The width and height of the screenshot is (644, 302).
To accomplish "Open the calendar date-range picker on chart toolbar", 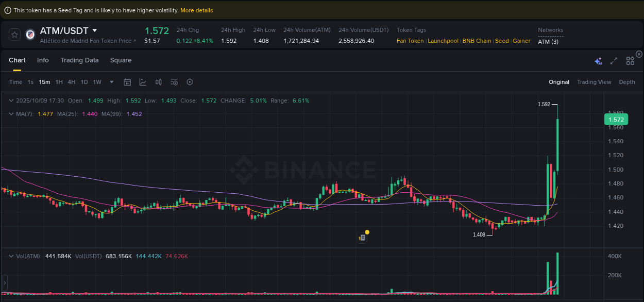I will click(127, 82).
